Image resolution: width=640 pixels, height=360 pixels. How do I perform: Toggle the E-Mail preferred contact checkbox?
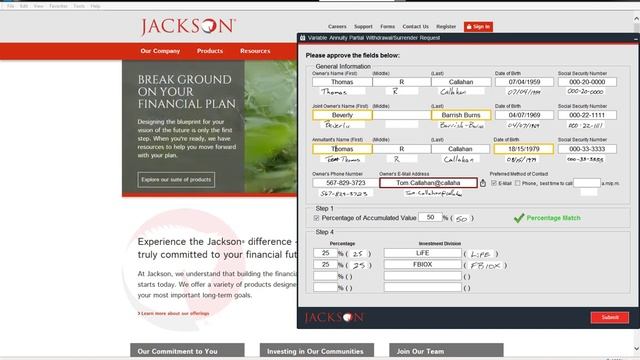pos(494,183)
